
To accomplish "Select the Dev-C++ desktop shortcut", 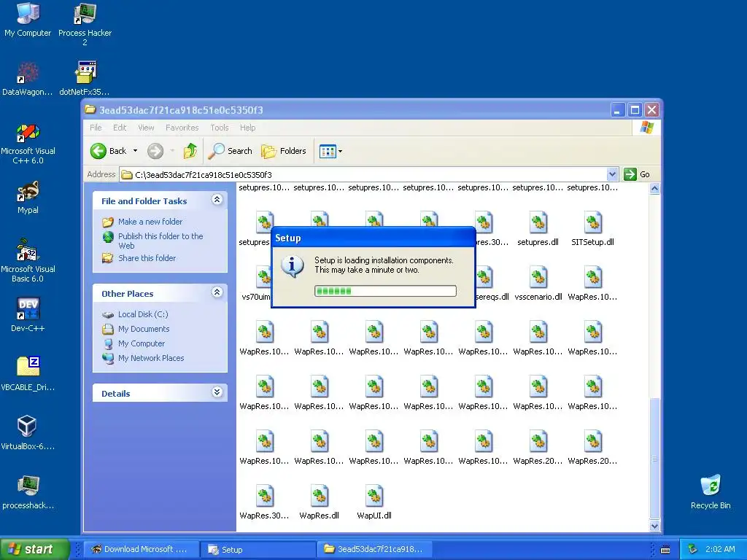I will [x=28, y=314].
